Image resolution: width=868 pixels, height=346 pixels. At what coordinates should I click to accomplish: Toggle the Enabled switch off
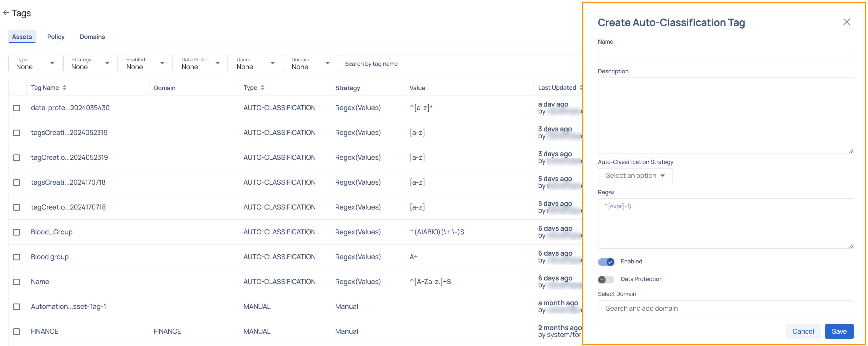606,262
